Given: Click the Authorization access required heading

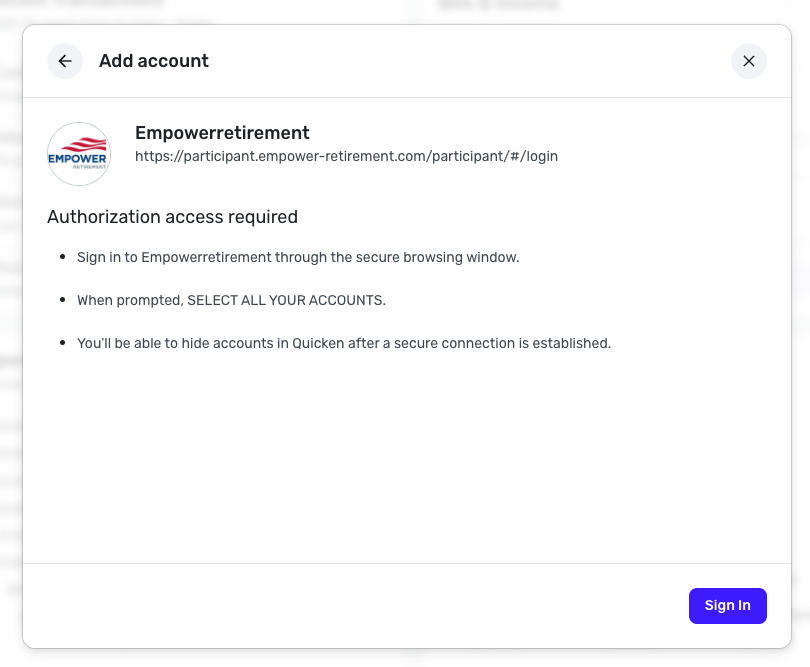Looking at the screenshot, I should pos(172,217).
